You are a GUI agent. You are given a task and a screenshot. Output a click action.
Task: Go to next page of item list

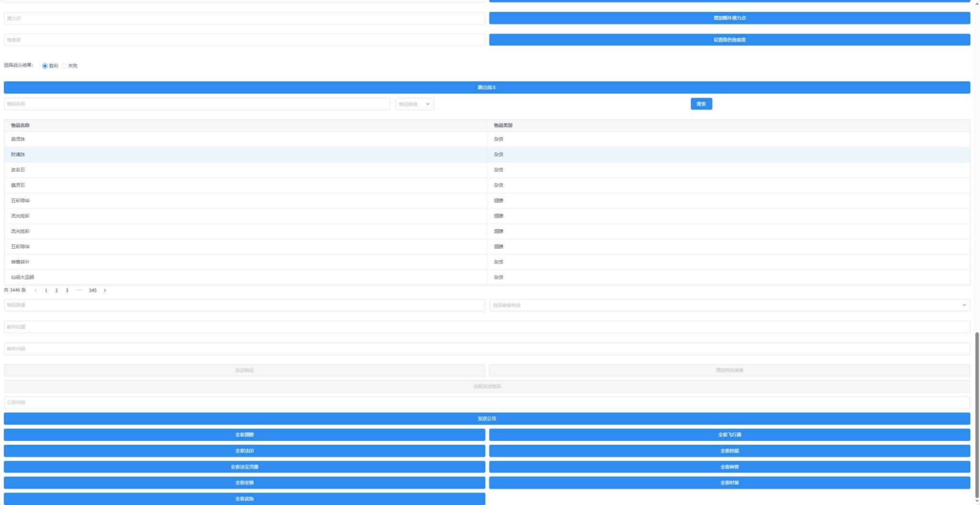point(105,290)
